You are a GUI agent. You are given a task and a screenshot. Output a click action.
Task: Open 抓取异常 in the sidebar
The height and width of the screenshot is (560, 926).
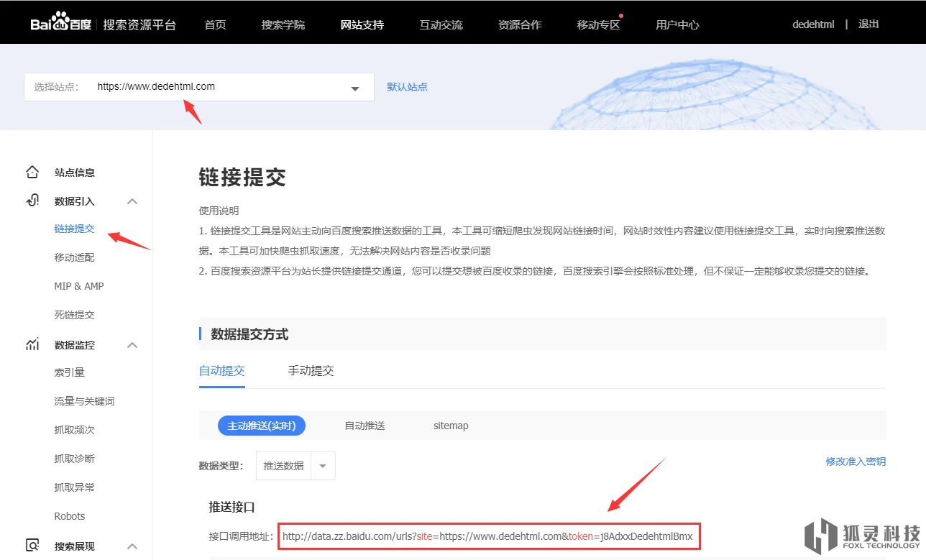pos(75,487)
